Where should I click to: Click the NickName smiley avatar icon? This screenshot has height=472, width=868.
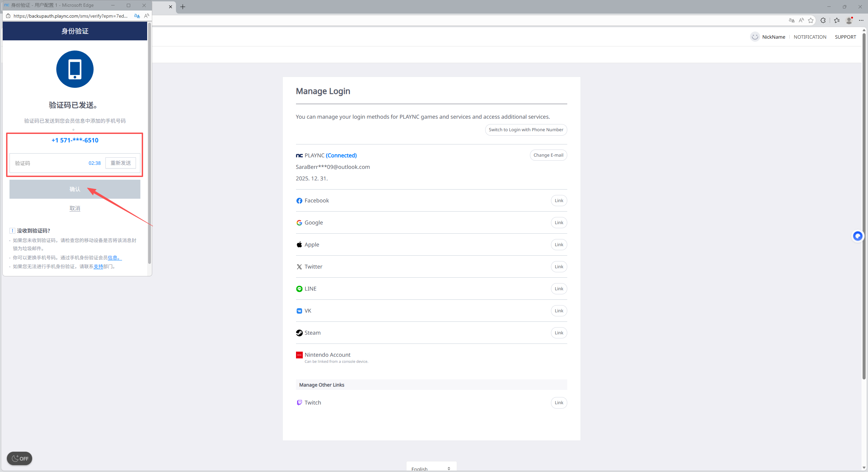pyautogui.click(x=755, y=37)
